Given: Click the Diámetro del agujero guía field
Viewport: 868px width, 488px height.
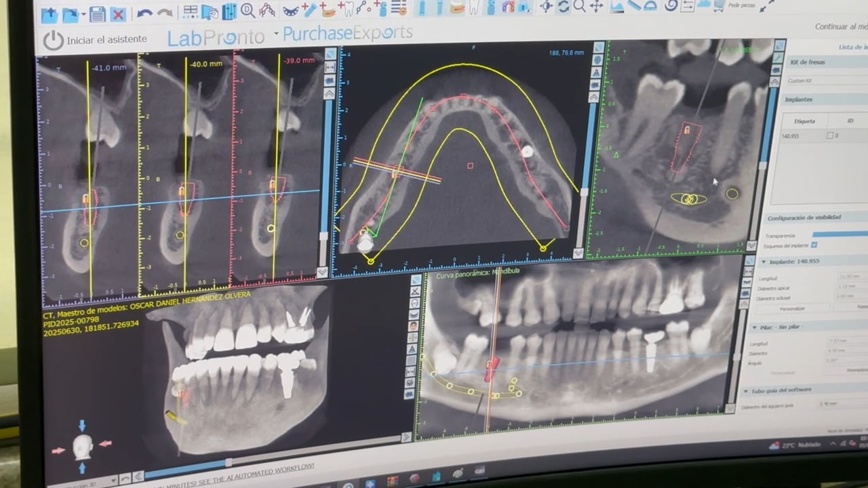Looking at the screenshot, I should point(842,403).
